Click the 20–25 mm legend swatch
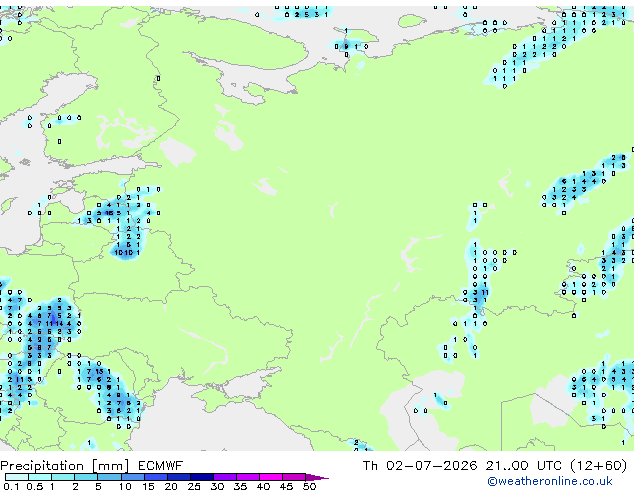This screenshot has height=490, width=634. point(178,477)
